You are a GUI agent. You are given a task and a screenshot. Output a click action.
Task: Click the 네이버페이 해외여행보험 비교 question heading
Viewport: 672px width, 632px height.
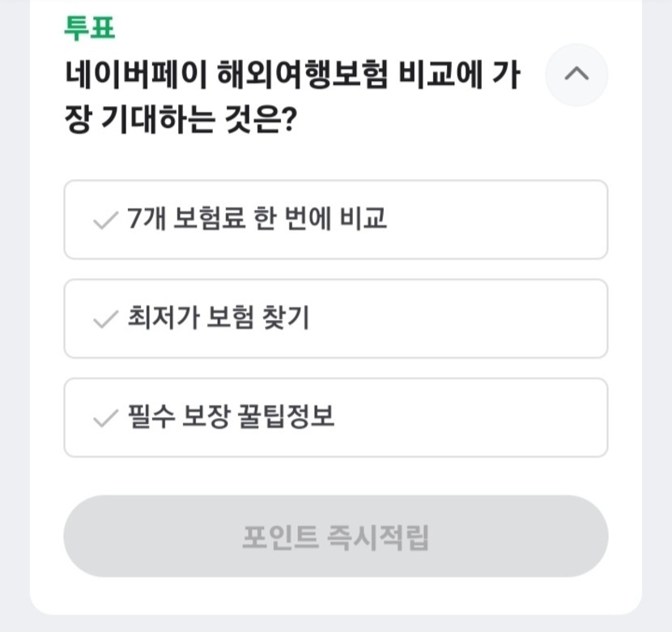(x=291, y=75)
